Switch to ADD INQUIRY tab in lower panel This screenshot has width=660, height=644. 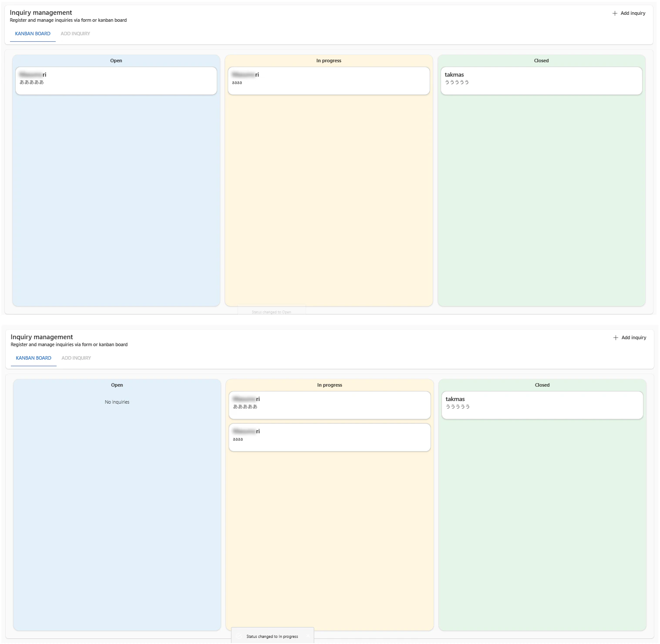pos(76,358)
